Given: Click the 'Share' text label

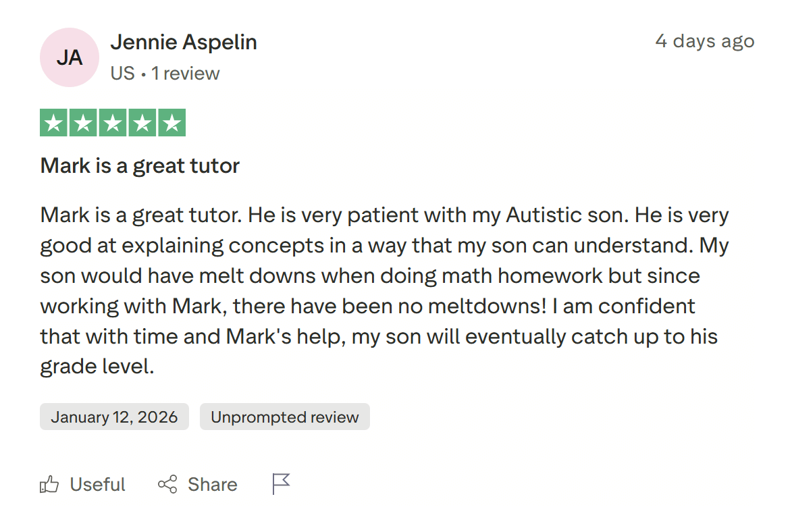Looking at the screenshot, I should [211, 484].
